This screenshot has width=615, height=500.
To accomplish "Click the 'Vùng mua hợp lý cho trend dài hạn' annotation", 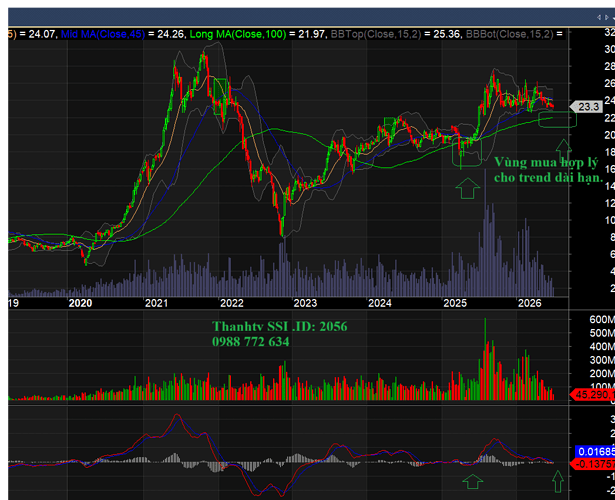I will (x=548, y=170).
